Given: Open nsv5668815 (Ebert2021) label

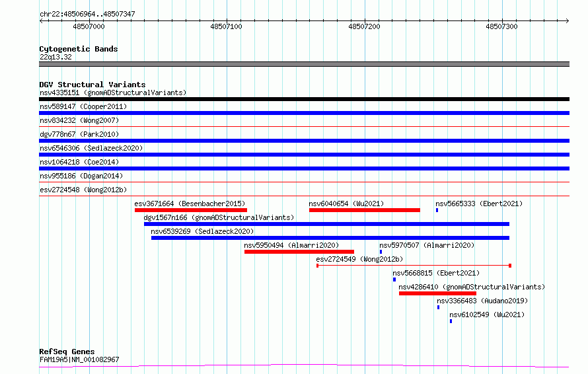Looking at the screenshot, I should 436,273.
